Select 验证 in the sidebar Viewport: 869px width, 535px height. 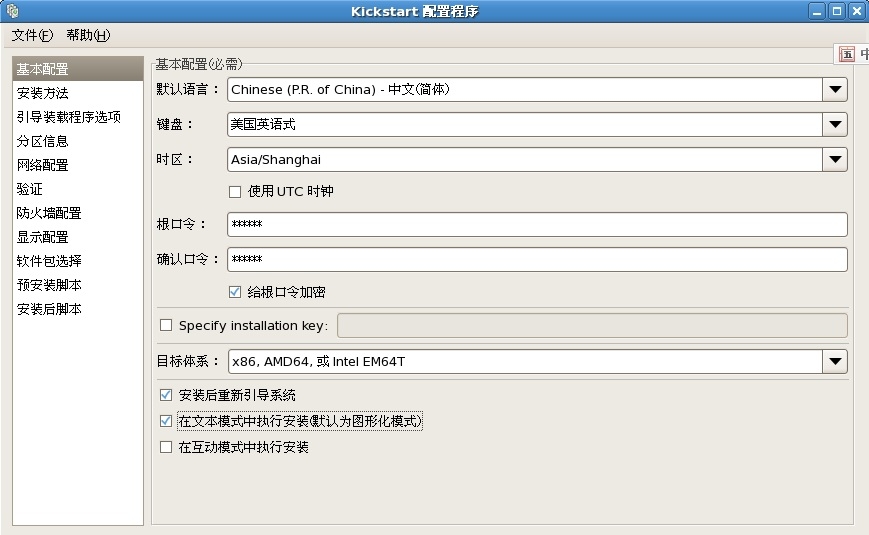(78, 189)
